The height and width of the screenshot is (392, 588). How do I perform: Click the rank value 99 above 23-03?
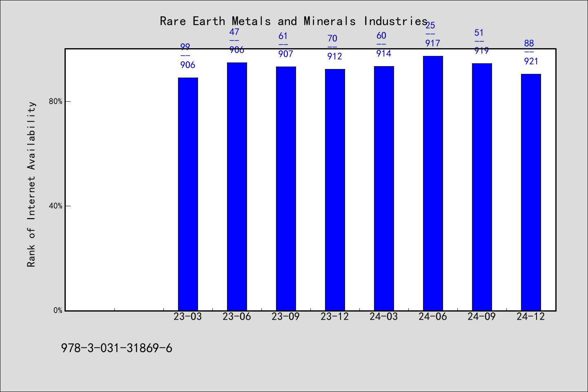point(185,47)
